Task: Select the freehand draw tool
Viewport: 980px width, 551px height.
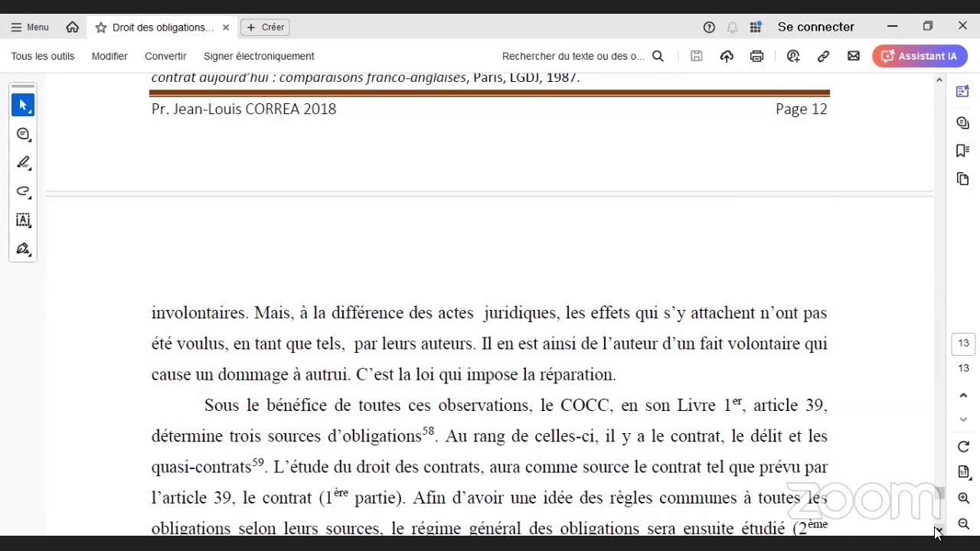Action: (x=23, y=191)
